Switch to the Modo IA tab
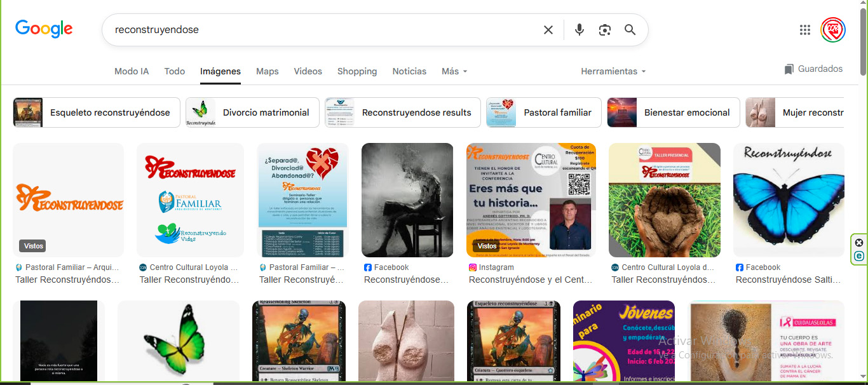This screenshot has height=385, width=868. tap(132, 71)
